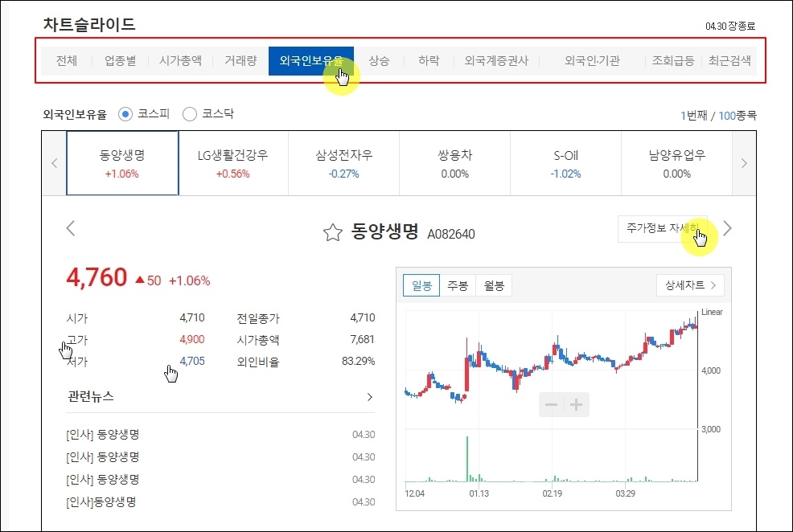793x532 pixels.
Task: Select 남양유업우 stock card
Action: click(676, 163)
